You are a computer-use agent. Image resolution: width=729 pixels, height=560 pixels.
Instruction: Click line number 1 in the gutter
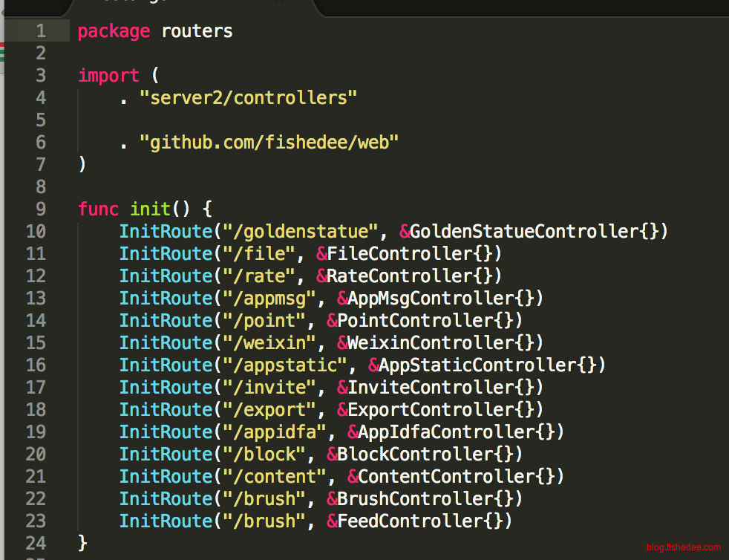click(x=39, y=31)
